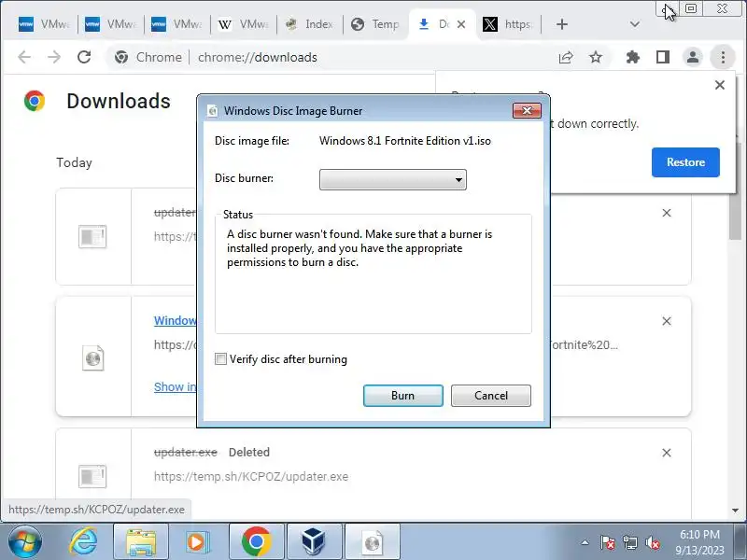The image size is (747, 560).
Task: Open Chrome three-dot menu
Action: 723,58
